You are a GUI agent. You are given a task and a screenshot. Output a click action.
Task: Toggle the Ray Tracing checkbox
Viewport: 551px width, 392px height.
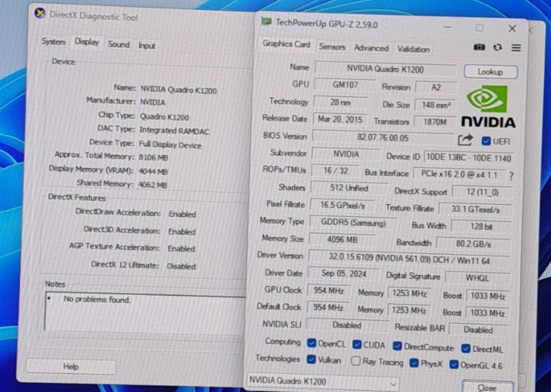click(355, 361)
